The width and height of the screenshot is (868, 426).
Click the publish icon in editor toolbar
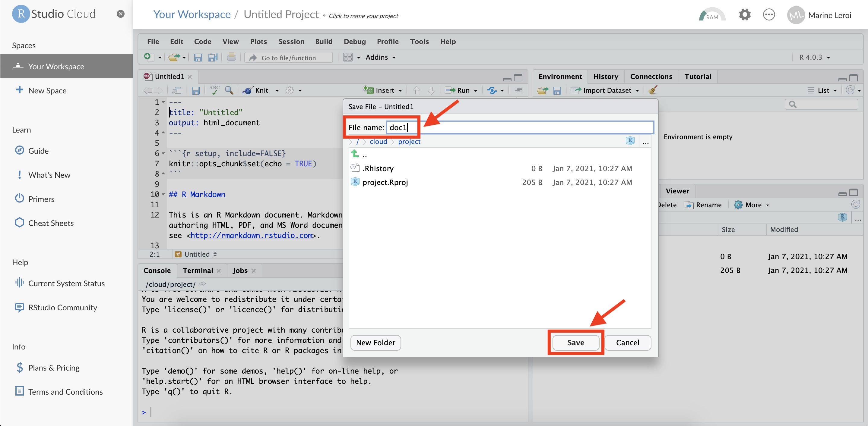(x=492, y=90)
